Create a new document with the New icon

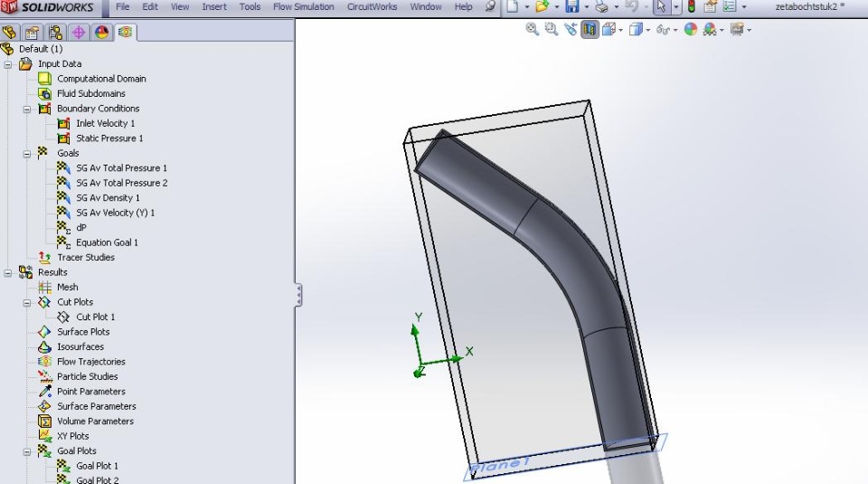(513, 6)
